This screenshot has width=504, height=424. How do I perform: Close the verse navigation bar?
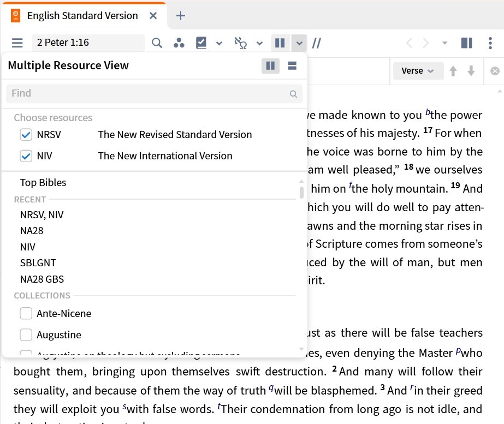coord(495,71)
